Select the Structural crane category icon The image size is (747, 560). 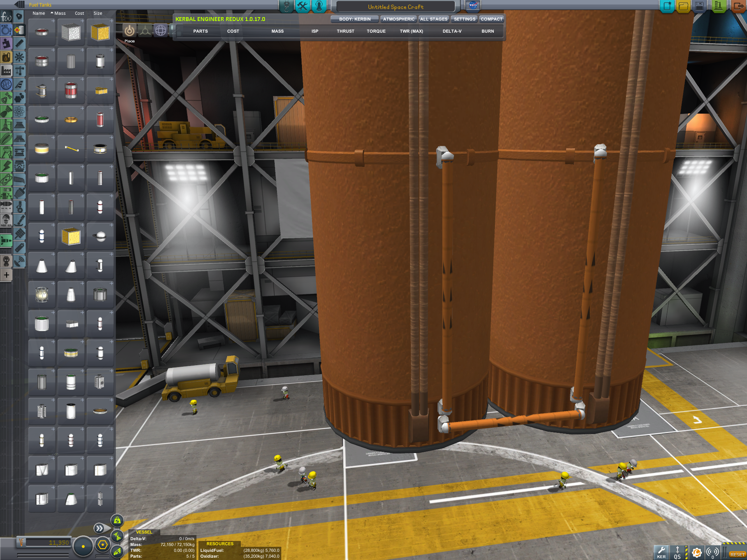19,71
